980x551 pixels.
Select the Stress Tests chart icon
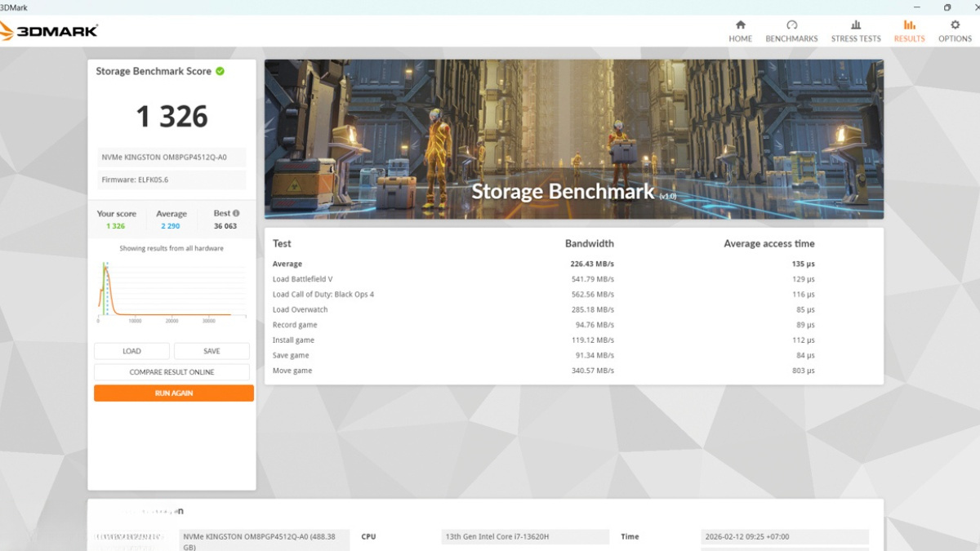(856, 25)
